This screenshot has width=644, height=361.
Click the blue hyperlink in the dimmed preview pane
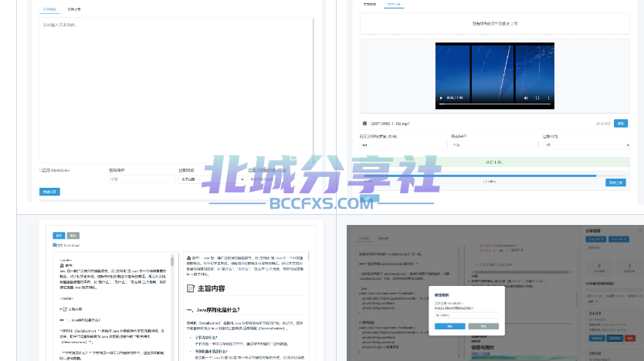pyautogui.click(x=480, y=353)
